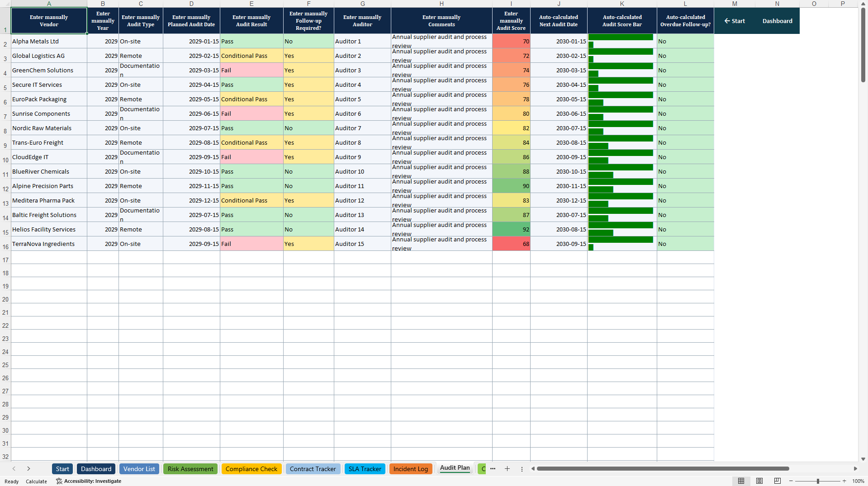Click the Dashboard sheet tab at the bottom
The width and height of the screenshot is (868, 486).
tap(96, 469)
